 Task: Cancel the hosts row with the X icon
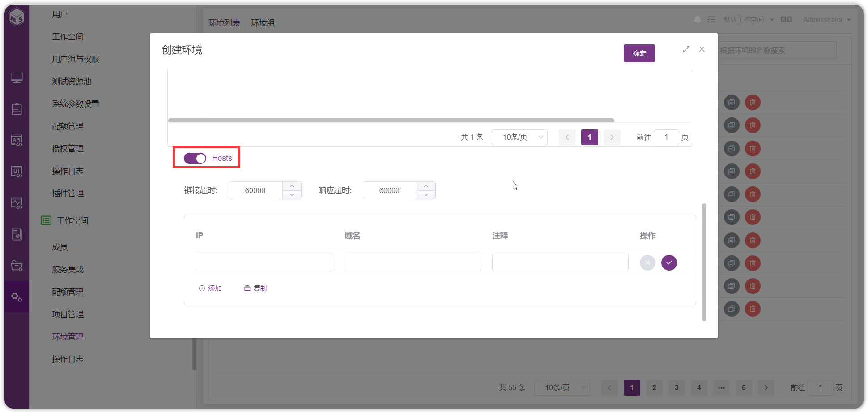[x=647, y=262]
